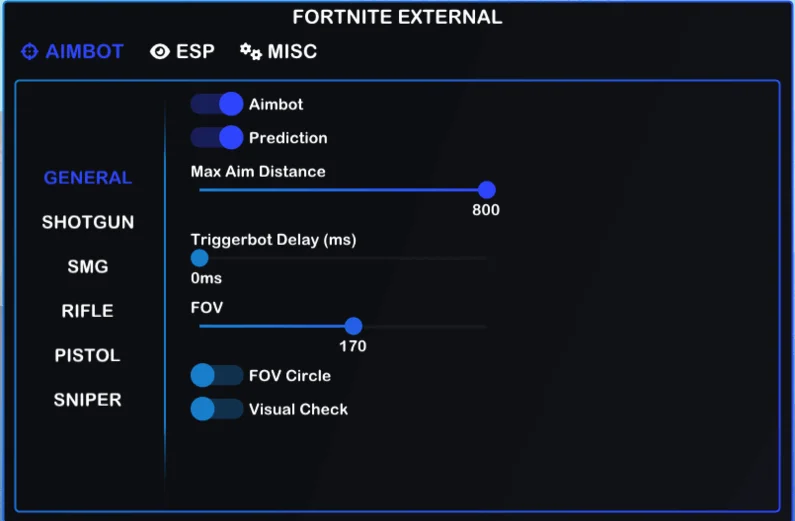Click the gears icon beside MISC
Screen dimensions: 795x521
coord(251,51)
